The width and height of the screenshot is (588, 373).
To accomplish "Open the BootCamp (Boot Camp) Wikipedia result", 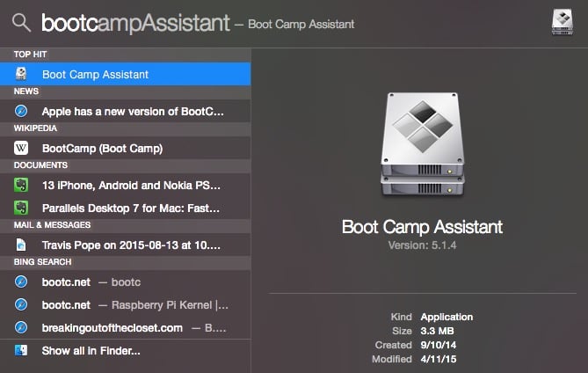I will (x=126, y=148).
